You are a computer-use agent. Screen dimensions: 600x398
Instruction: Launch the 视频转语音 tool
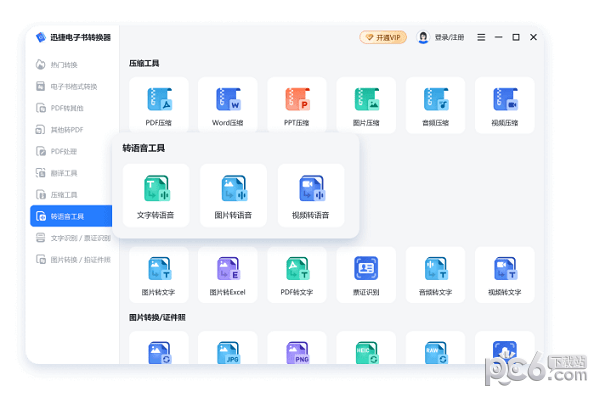[311, 196]
